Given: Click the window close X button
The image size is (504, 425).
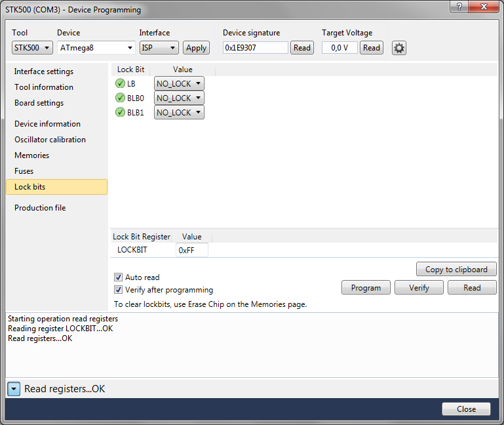Looking at the screenshot, I should pyautogui.click(x=484, y=7).
